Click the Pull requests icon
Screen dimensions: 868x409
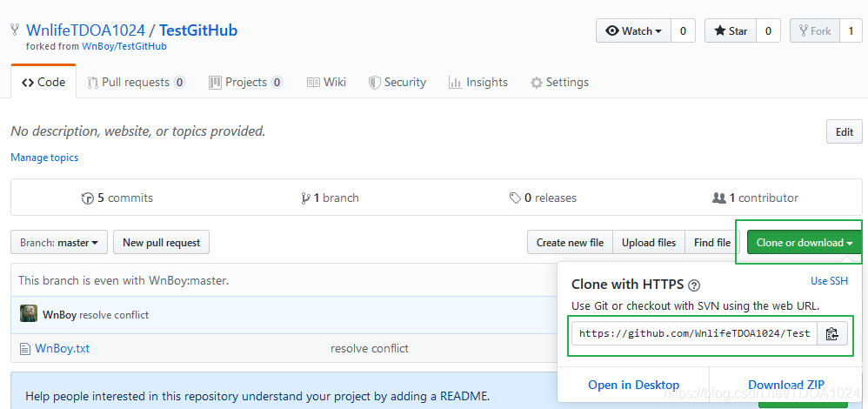93,83
